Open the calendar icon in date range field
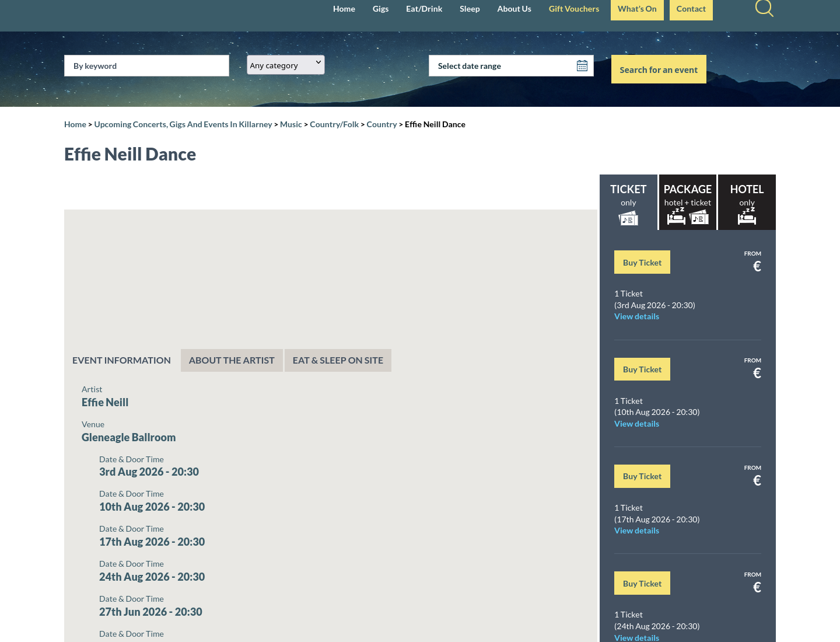Screen dimensions: 840x642 click(582, 66)
